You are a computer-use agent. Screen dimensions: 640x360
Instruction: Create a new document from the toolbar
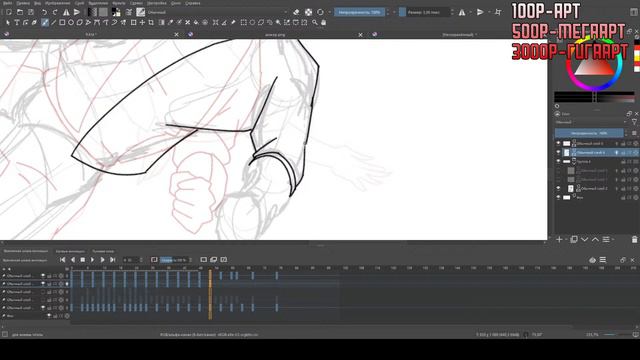(9, 12)
